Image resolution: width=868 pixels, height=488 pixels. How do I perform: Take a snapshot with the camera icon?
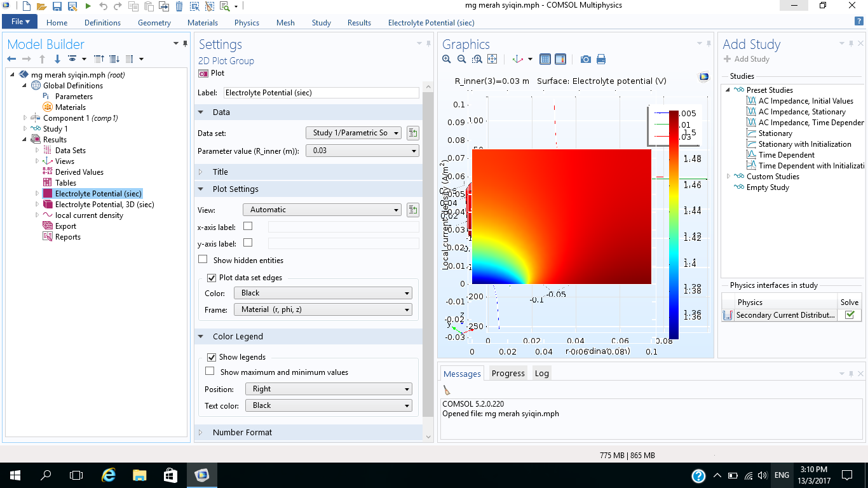click(x=585, y=59)
